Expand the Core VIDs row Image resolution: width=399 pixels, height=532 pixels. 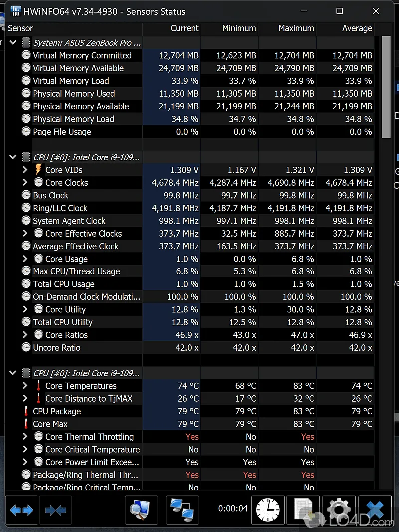tap(25, 170)
